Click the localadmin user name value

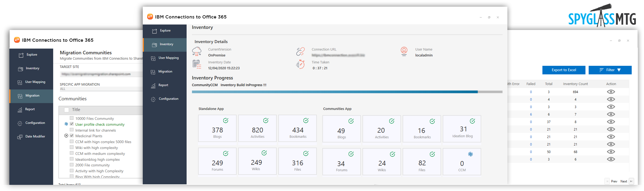pyautogui.click(x=424, y=55)
